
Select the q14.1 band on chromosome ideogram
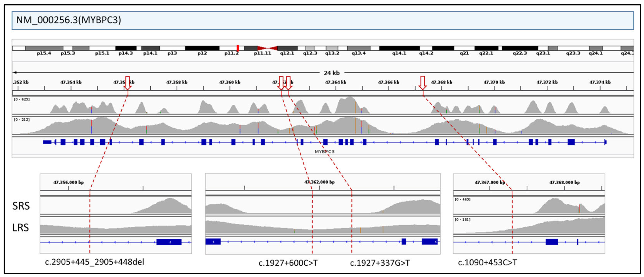399,48
